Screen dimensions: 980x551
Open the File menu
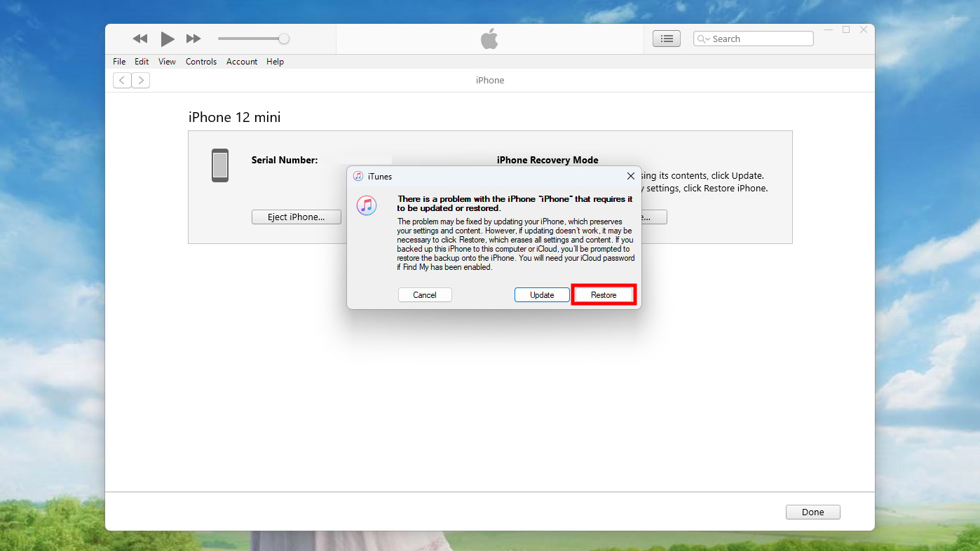tap(119, 62)
